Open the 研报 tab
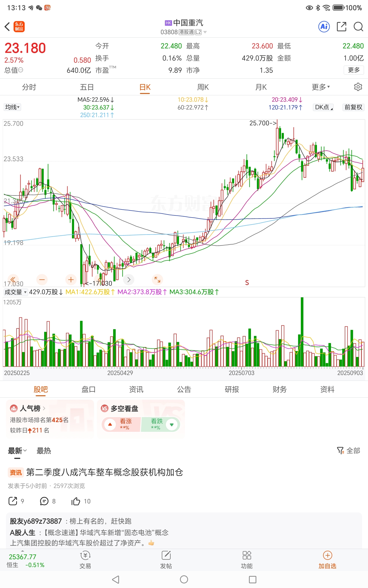 tap(232, 390)
